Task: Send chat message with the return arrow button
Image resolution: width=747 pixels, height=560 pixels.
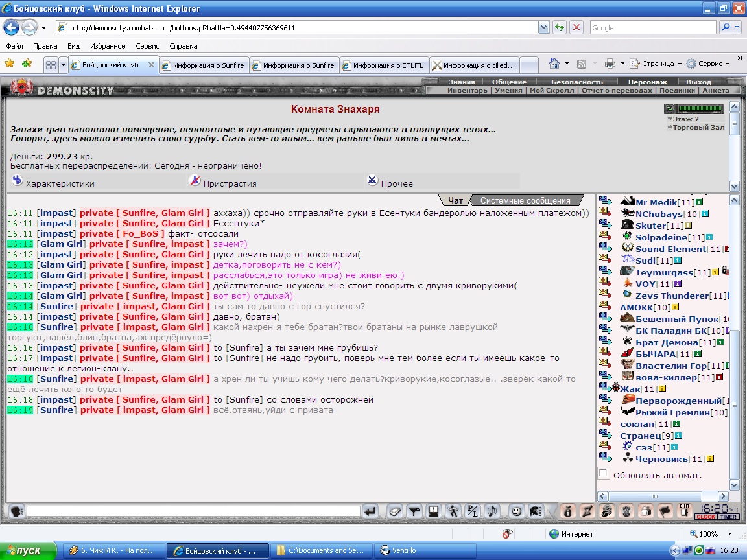Action: point(370,511)
